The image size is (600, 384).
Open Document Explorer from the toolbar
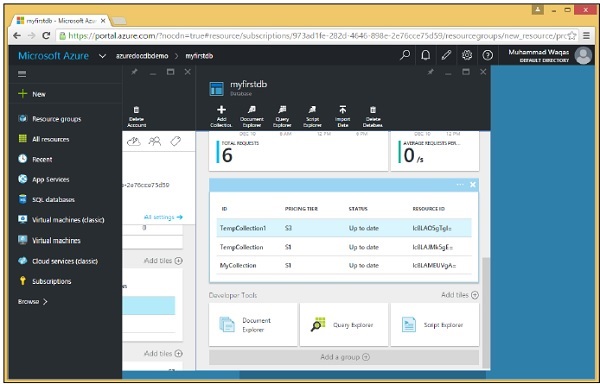pyautogui.click(x=251, y=116)
